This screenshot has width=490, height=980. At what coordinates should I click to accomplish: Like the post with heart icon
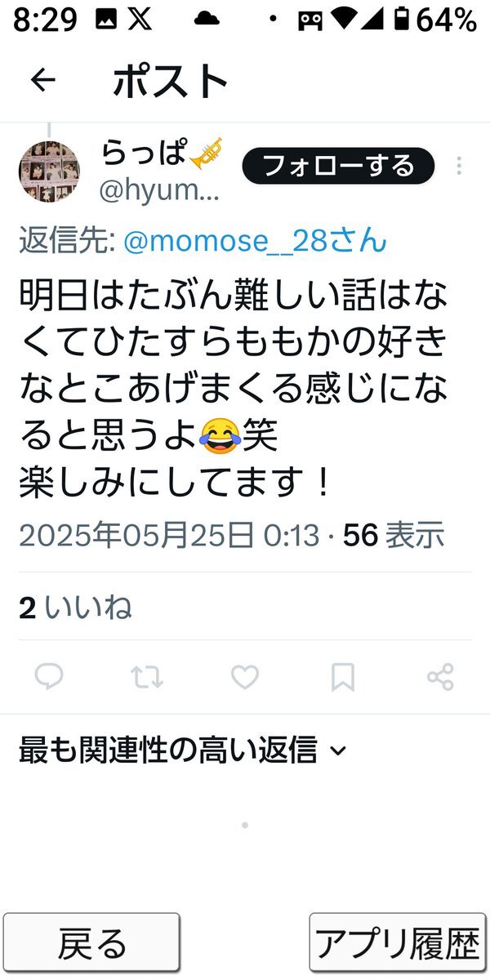[245, 677]
